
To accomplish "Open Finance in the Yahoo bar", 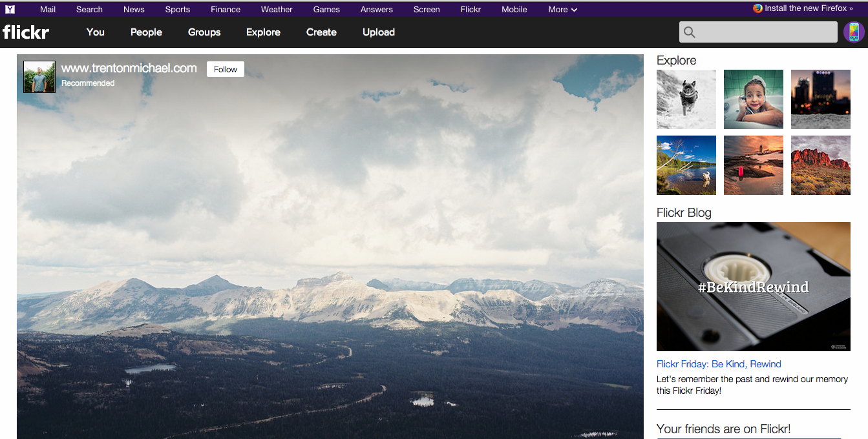I will coord(226,10).
